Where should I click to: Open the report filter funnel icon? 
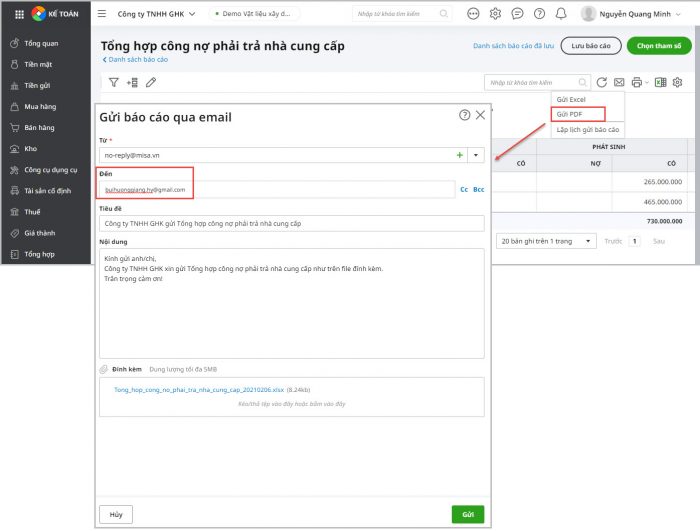tap(114, 82)
